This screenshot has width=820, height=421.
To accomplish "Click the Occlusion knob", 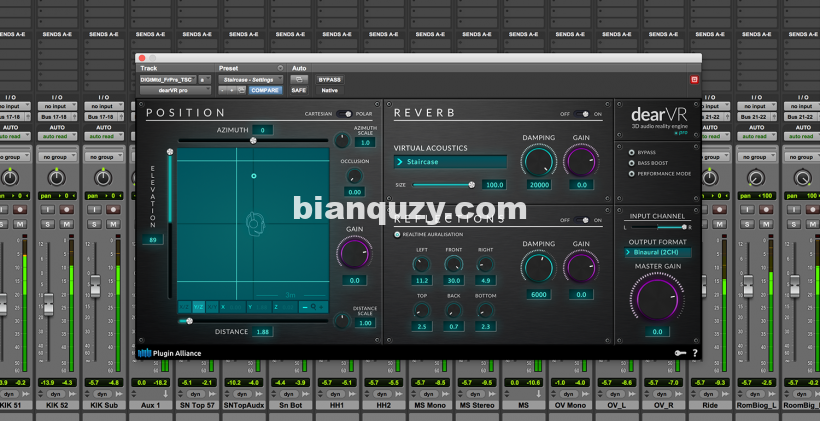I will coord(354,176).
